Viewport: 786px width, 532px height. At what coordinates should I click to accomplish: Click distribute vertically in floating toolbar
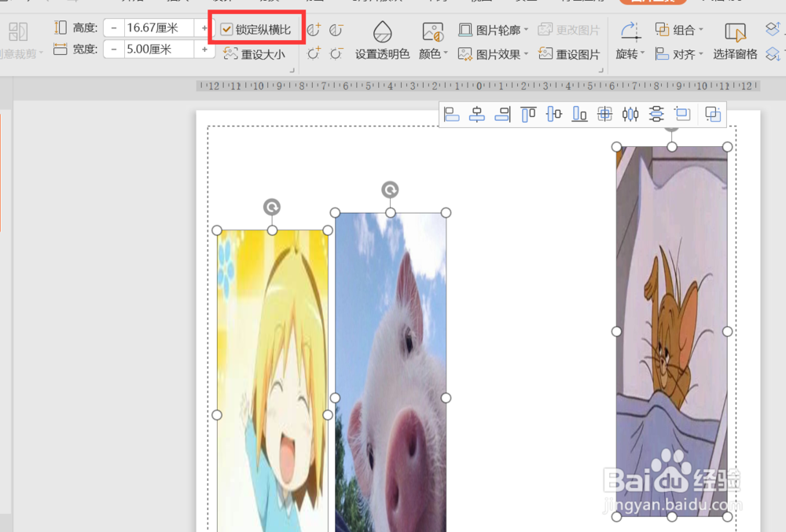pyautogui.click(x=656, y=114)
